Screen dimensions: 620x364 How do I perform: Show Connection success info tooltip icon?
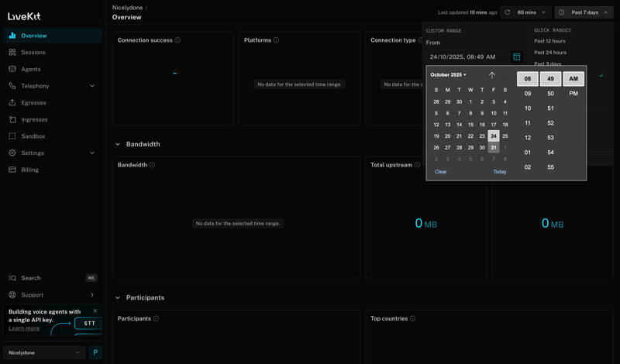point(177,40)
